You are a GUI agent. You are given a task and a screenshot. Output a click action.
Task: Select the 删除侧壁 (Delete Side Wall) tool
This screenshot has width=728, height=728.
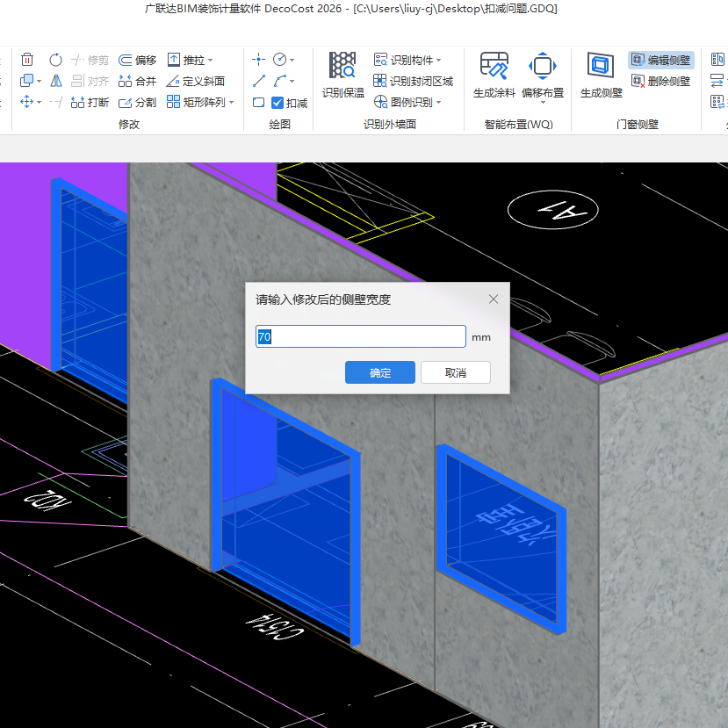pos(660,81)
